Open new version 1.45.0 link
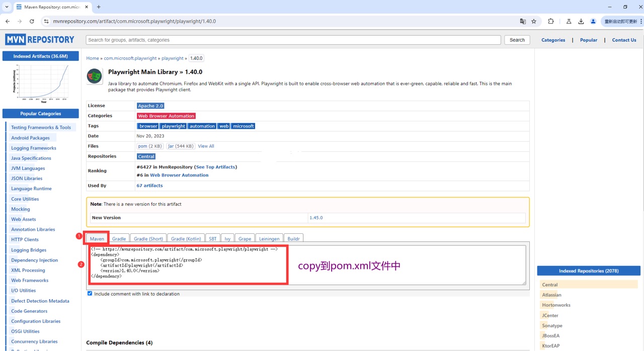644x351 pixels. tap(316, 218)
